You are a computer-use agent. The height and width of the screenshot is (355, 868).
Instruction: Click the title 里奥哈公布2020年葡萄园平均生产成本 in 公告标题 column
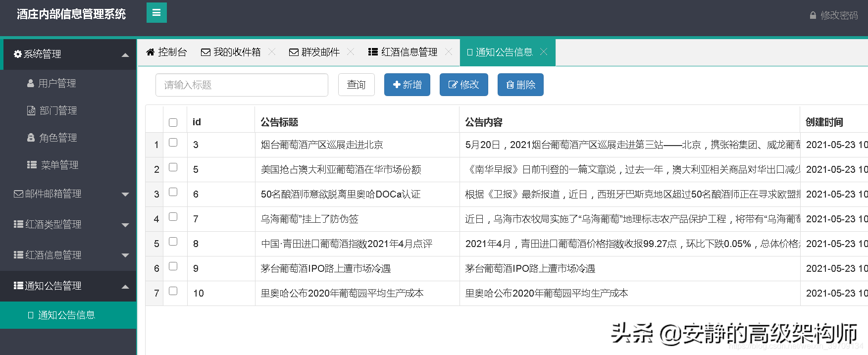point(342,293)
